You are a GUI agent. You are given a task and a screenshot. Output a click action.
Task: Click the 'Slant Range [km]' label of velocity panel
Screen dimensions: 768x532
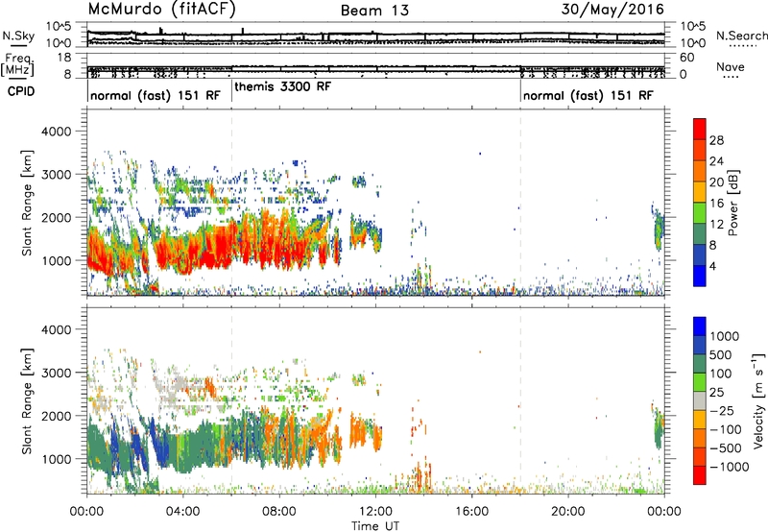click(27, 401)
